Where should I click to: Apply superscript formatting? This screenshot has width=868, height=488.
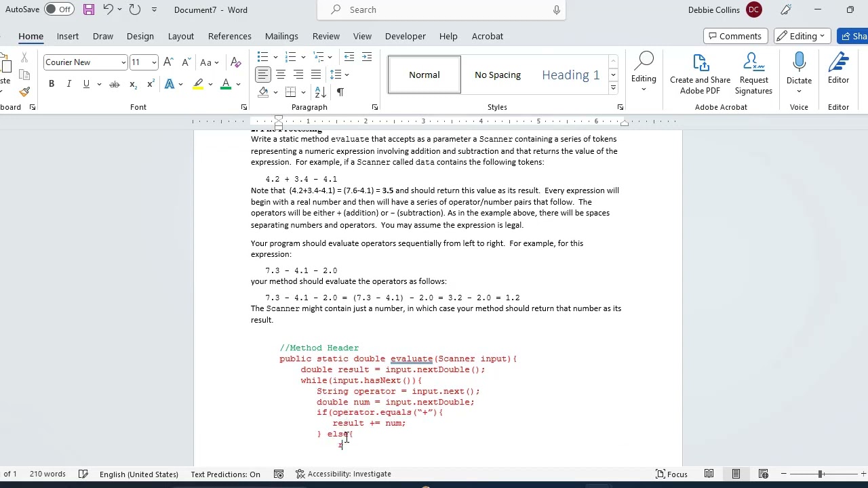(x=150, y=84)
